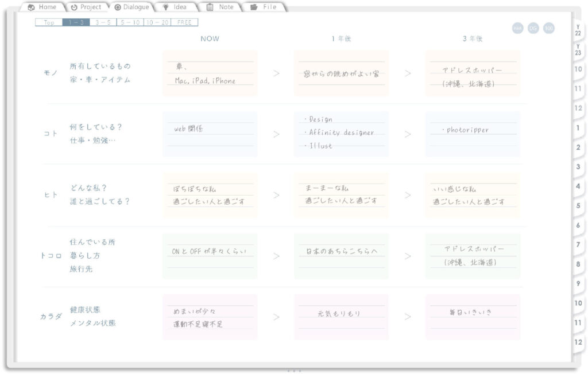Open the 5-10 year range page
Screen dimensions: 588x374
(130, 22)
